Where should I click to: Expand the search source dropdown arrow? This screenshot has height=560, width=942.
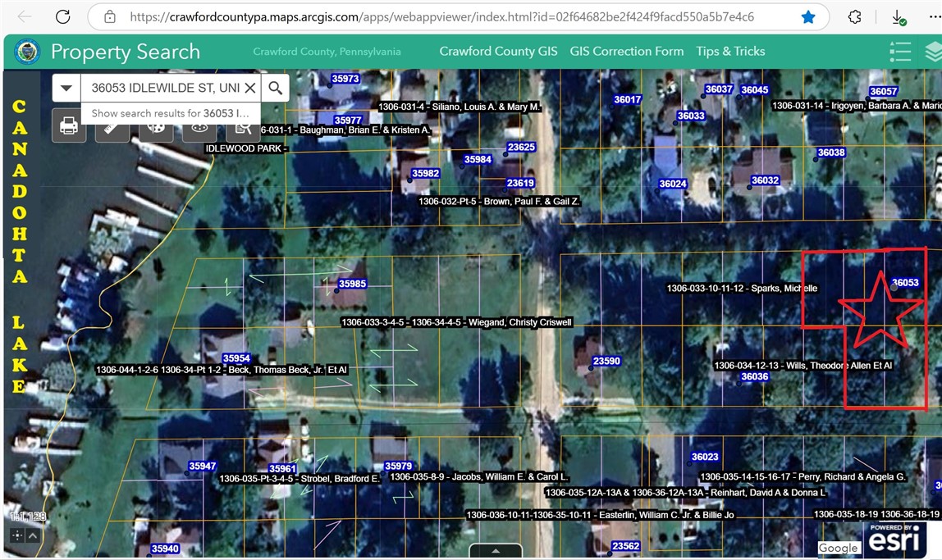click(x=66, y=88)
